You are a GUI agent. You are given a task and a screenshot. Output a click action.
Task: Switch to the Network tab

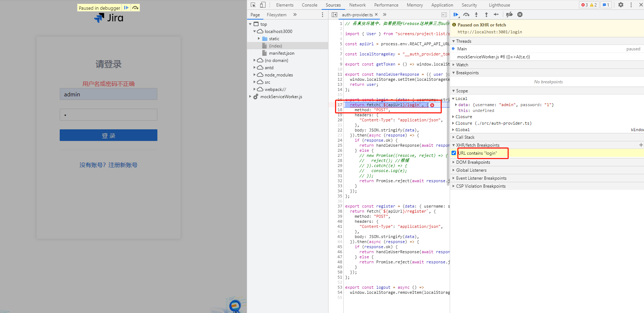[357, 5]
